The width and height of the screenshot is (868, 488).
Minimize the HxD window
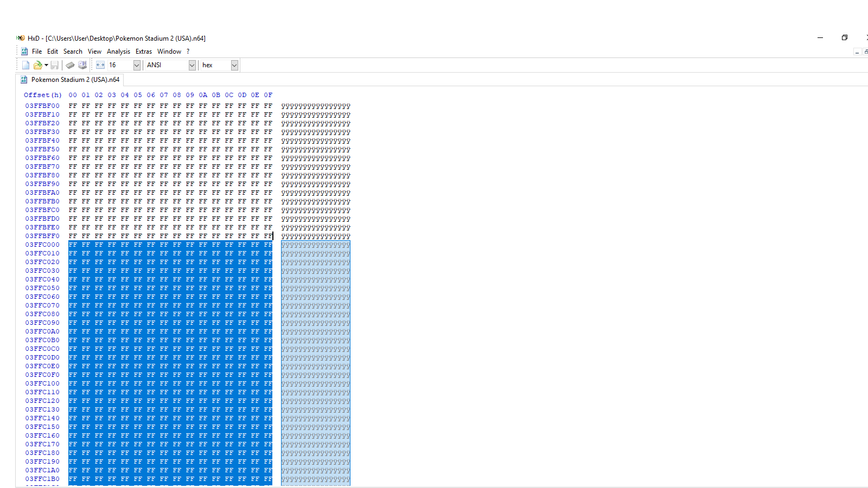click(820, 37)
